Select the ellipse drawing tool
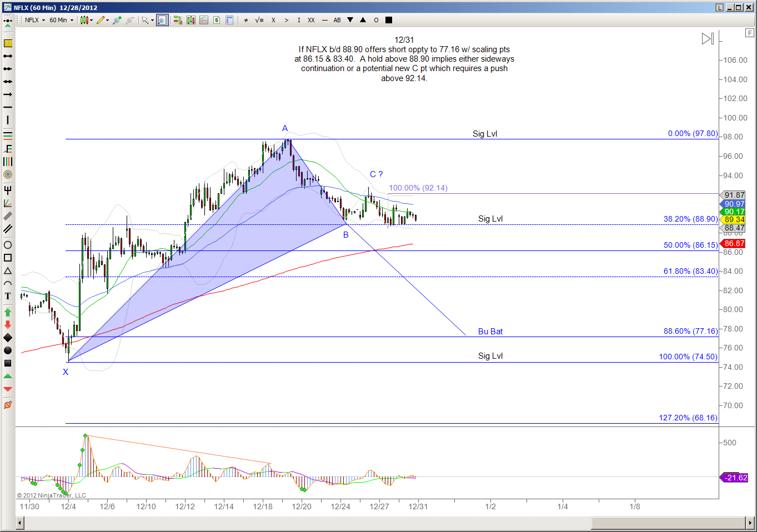Screen dimensions: 757x532 (x=8, y=245)
